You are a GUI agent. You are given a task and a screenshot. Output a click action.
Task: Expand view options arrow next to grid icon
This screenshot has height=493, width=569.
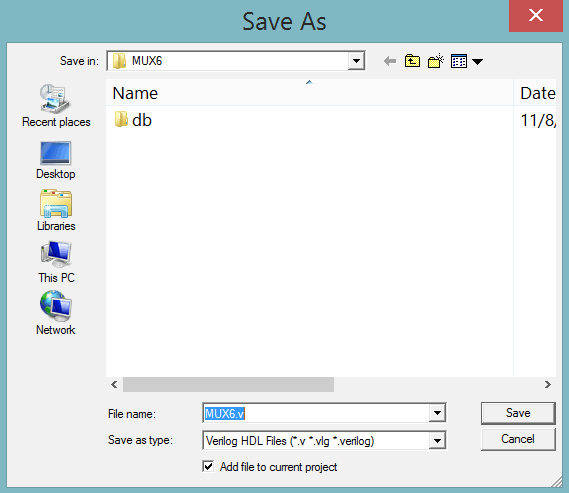pyautogui.click(x=478, y=62)
